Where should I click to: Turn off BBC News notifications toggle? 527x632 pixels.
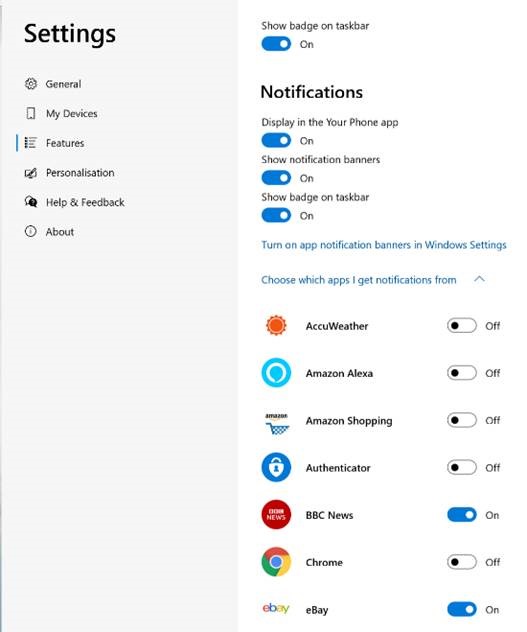click(462, 515)
